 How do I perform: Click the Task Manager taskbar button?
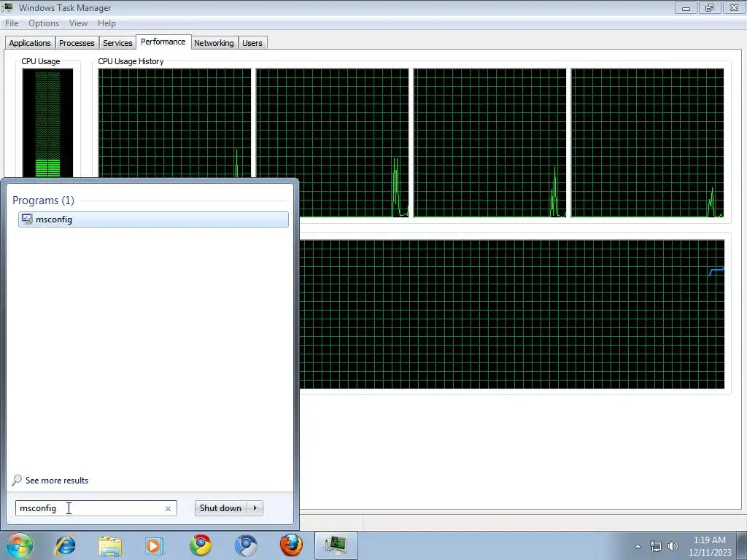coord(336,545)
